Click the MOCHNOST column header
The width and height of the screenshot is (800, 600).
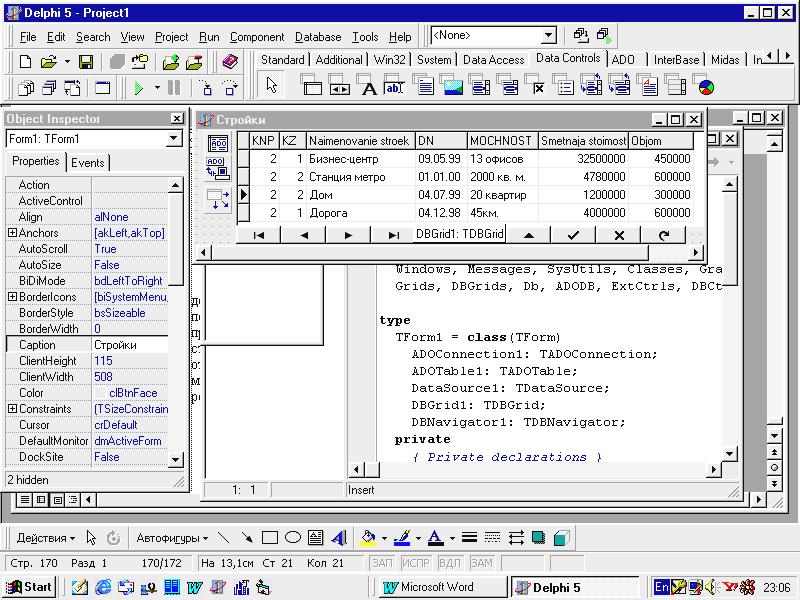click(x=502, y=141)
